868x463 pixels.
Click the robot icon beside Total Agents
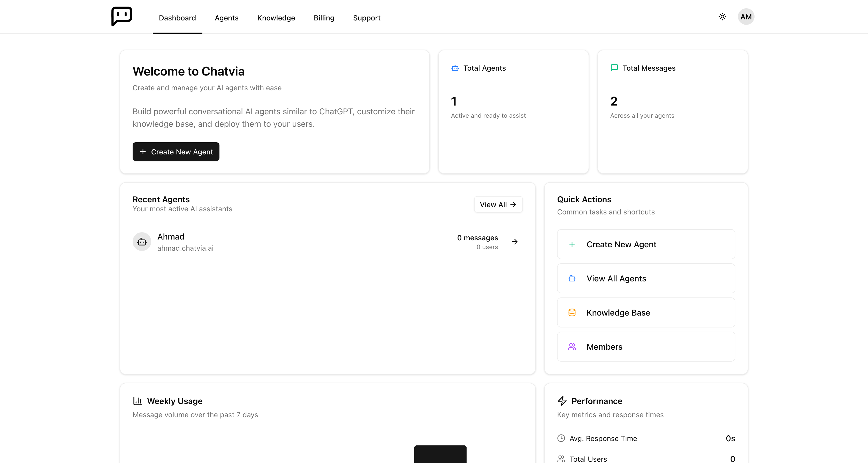point(455,68)
